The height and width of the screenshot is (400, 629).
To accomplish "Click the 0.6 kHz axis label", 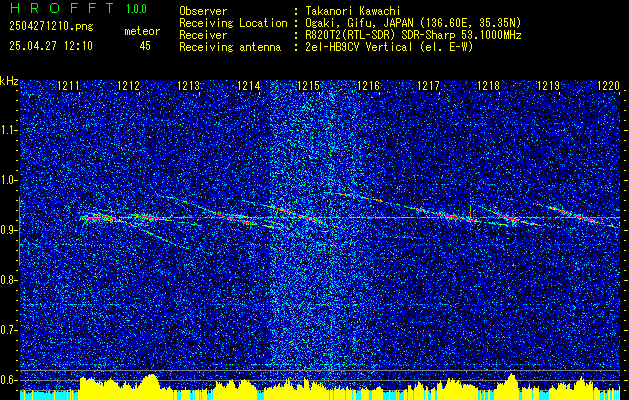I will (8, 380).
